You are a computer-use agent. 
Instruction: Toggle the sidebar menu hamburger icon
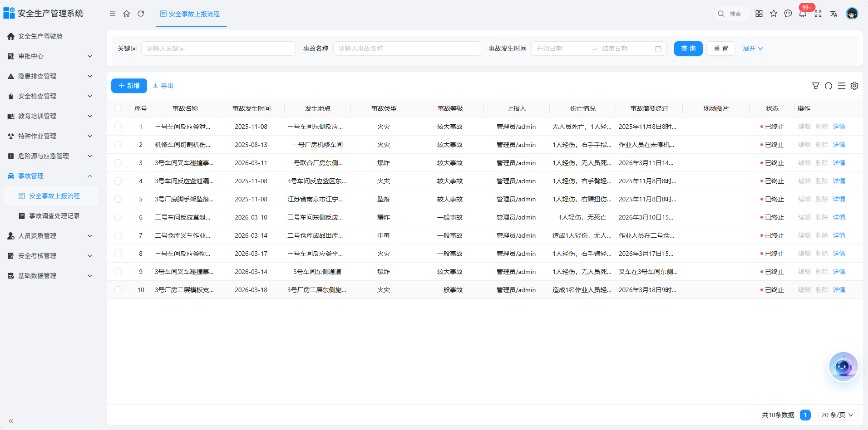tap(113, 14)
